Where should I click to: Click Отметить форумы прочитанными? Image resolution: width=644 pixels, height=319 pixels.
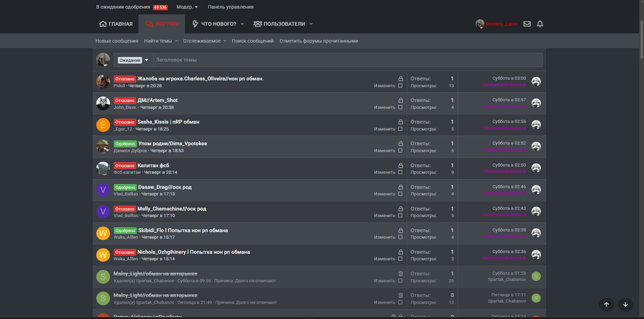tap(318, 41)
